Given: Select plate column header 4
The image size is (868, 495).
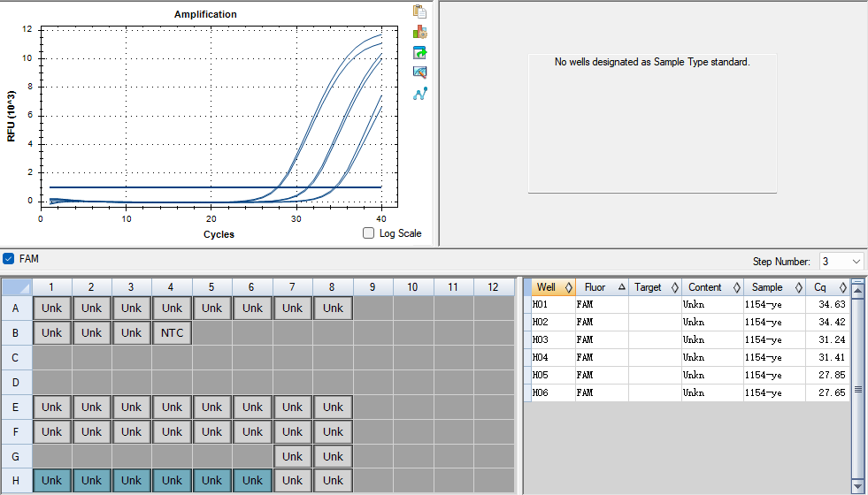Looking at the screenshot, I should pyautogui.click(x=172, y=287).
